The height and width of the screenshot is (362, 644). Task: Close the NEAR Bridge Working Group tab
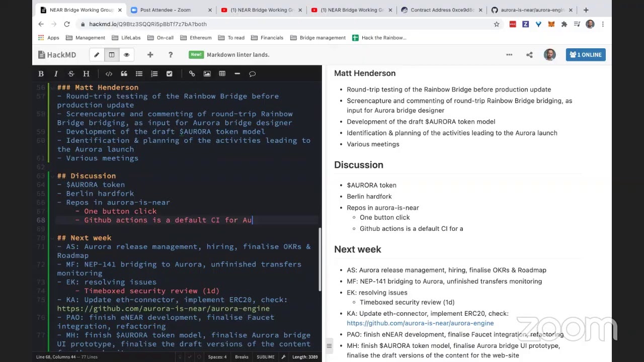[119, 10]
